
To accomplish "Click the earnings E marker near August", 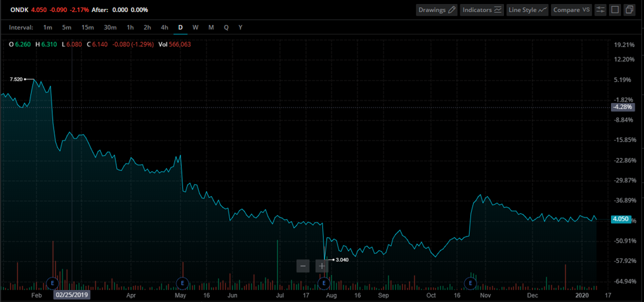I will click(x=324, y=283).
